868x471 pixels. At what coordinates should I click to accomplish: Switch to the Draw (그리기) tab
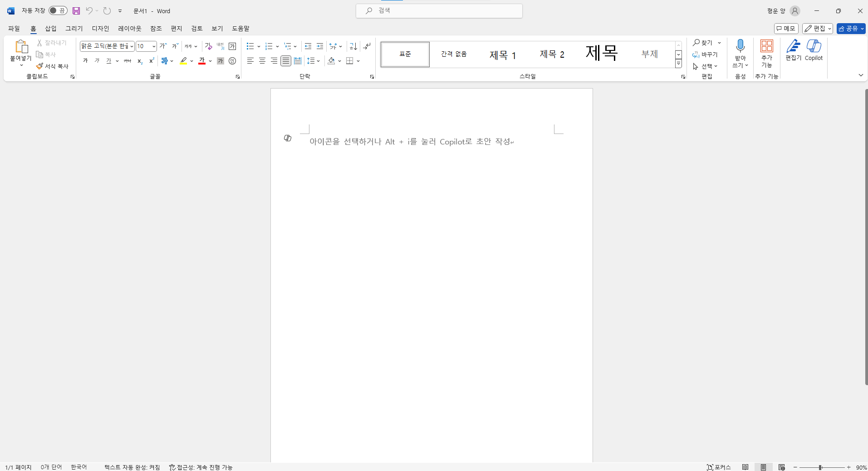coord(74,28)
